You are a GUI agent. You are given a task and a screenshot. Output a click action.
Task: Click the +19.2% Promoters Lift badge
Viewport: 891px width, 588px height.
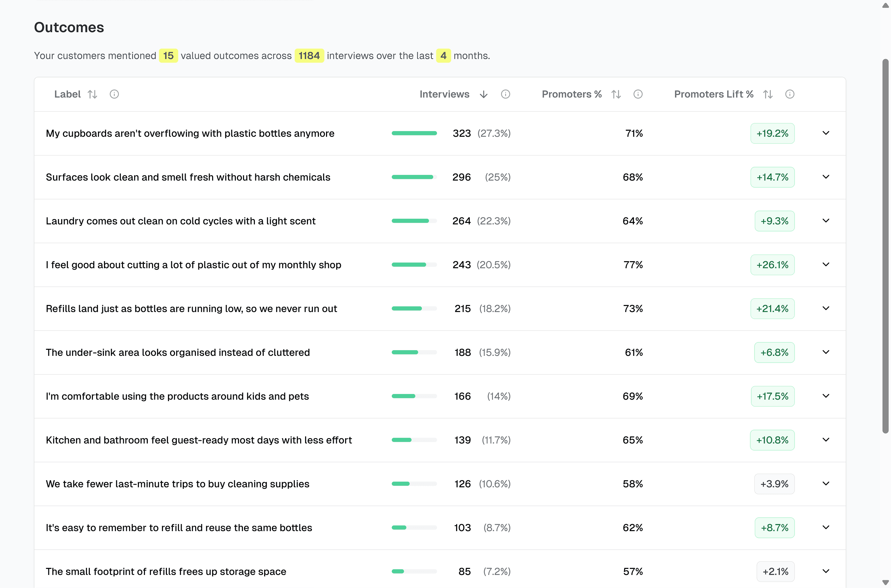pos(772,133)
